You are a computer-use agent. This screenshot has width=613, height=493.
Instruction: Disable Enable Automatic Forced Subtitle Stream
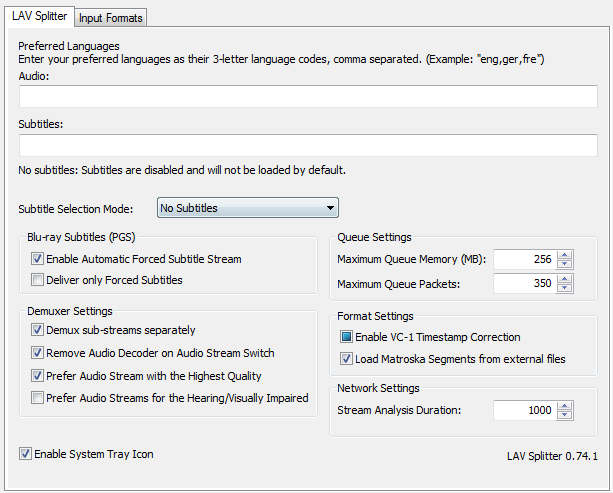[x=38, y=259]
